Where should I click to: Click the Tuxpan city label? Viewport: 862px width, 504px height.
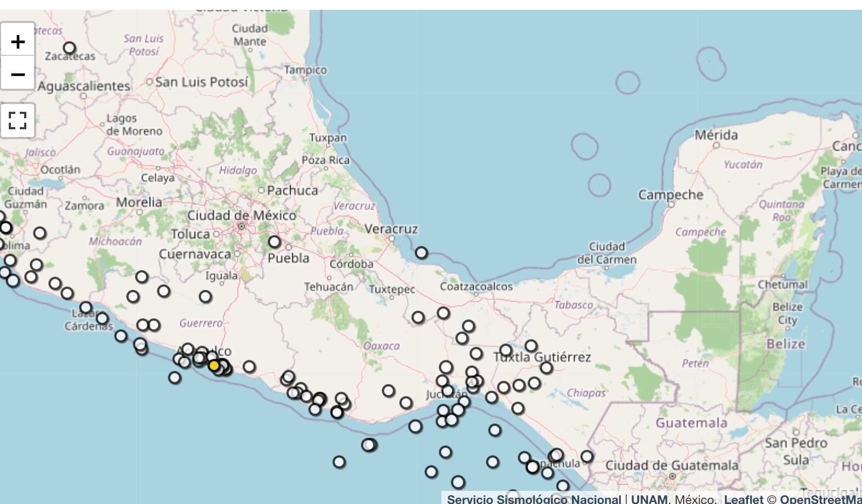pos(328,138)
